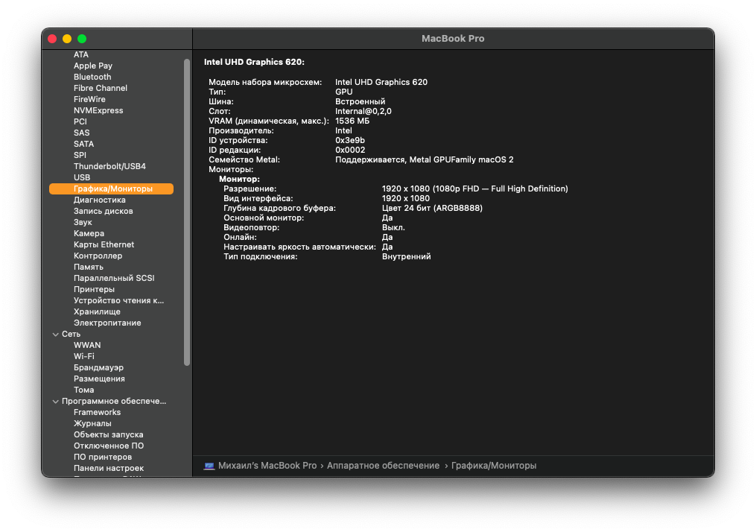Select the revision ID 0x0002
The width and height of the screenshot is (756, 532).
pos(350,150)
